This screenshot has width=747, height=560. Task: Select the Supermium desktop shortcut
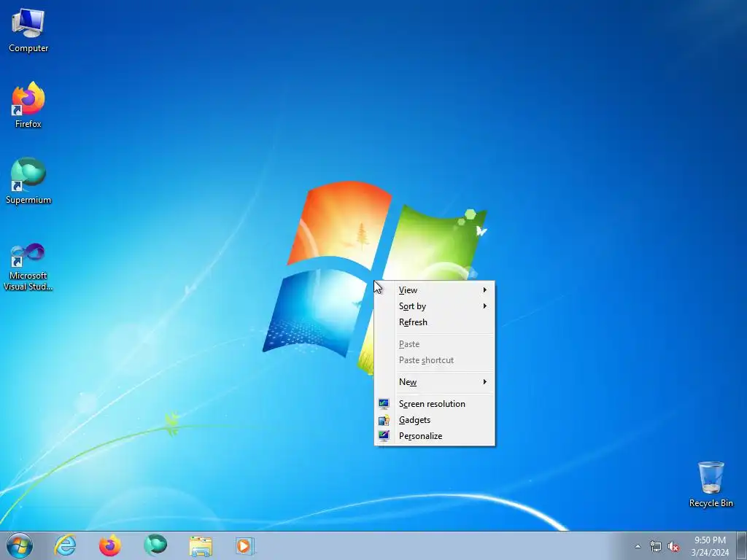[x=28, y=181]
